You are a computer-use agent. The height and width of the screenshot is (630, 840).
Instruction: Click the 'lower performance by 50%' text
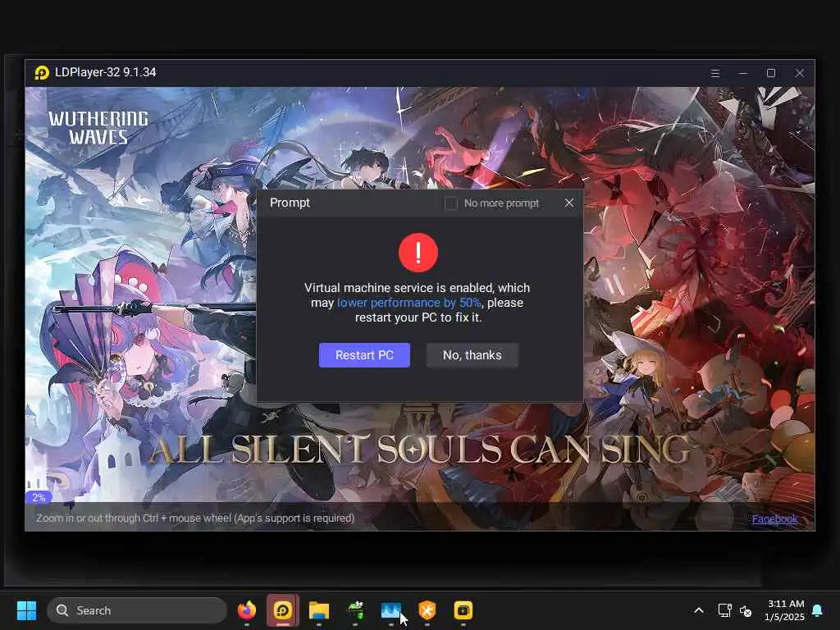[409, 303]
